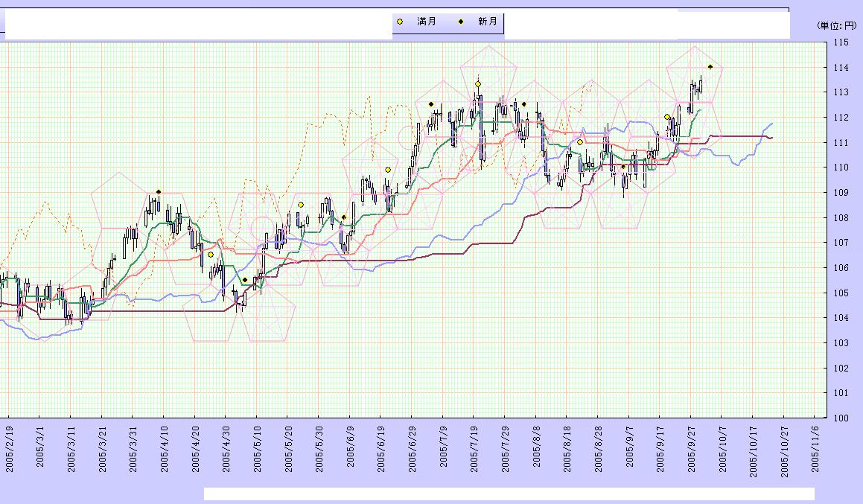Click the new moon diamond near 2005/8/28
The height and width of the screenshot is (504, 863).
[622, 167]
